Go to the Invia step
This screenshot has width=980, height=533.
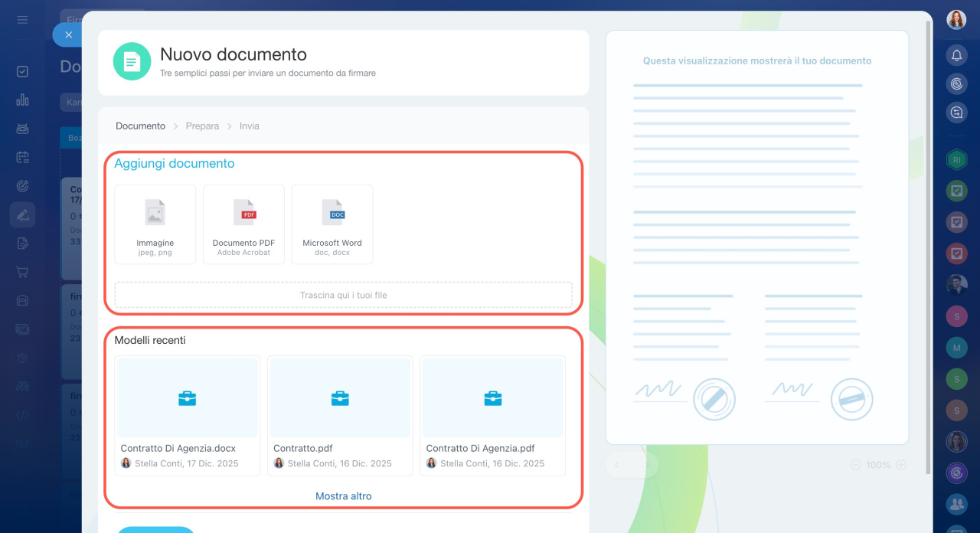[x=249, y=126]
